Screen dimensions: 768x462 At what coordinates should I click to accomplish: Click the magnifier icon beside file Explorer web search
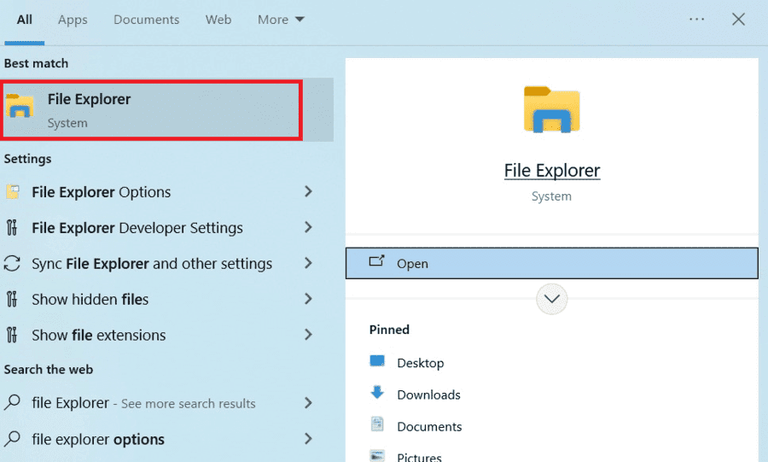pyautogui.click(x=12, y=402)
